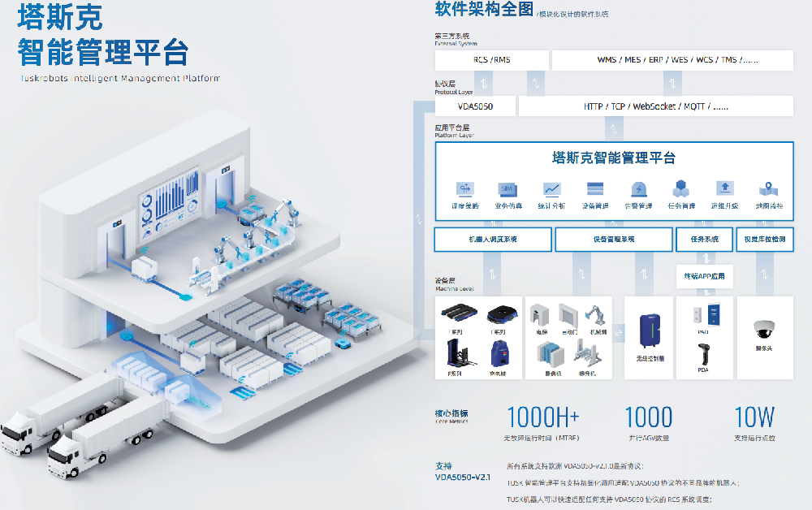
Task: Select the 无线控制器 wireless controller device
Action: pos(650,332)
